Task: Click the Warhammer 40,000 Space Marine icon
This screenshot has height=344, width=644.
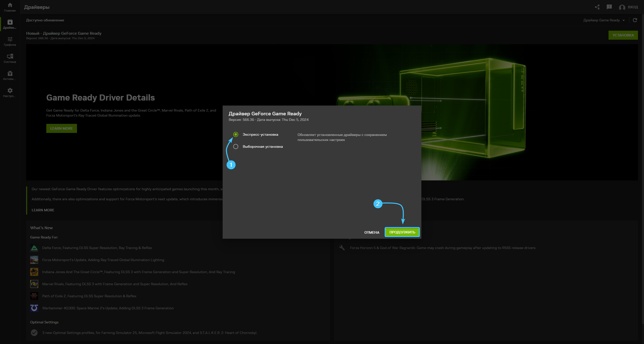Action: click(34, 308)
